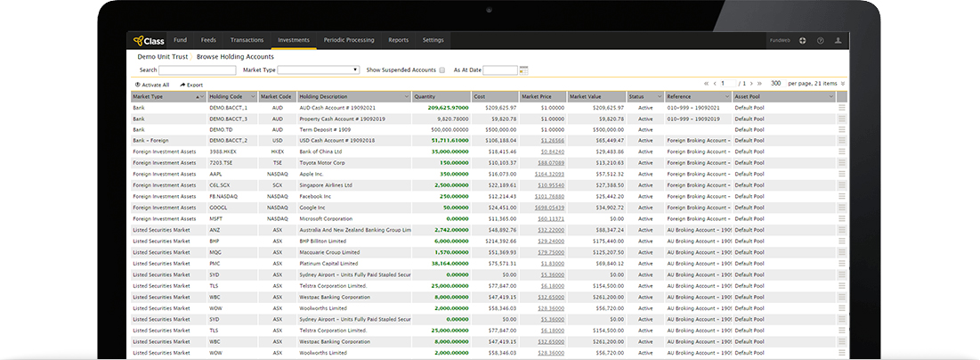This screenshot has height=360, width=980.
Task: Open Toyota market price $88.07089 link
Action: pyautogui.click(x=551, y=163)
